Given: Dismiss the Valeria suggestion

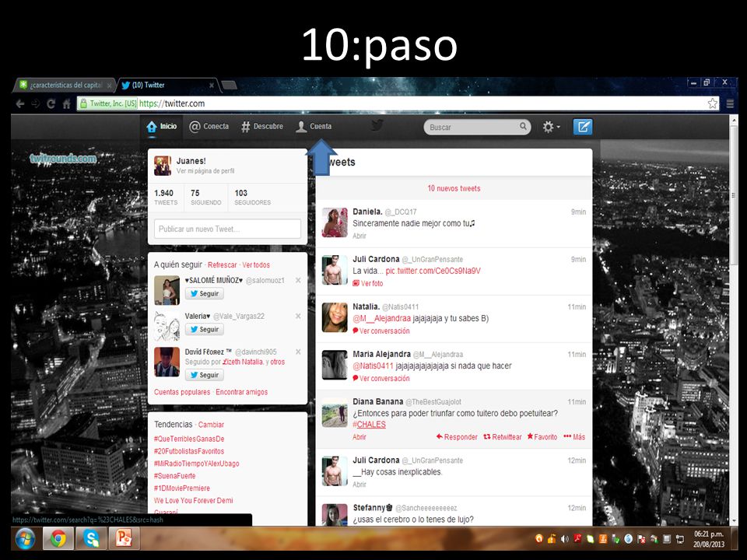Looking at the screenshot, I should [298, 317].
